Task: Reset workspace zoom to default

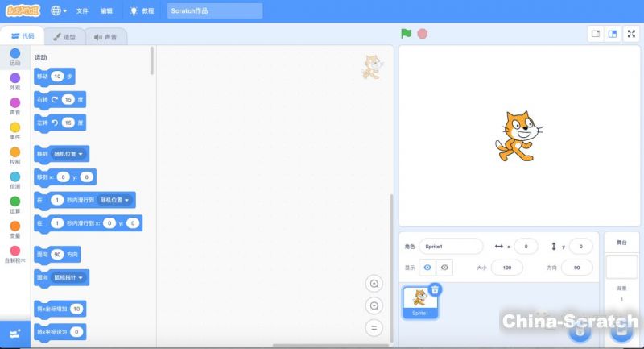Action: (374, 328)
